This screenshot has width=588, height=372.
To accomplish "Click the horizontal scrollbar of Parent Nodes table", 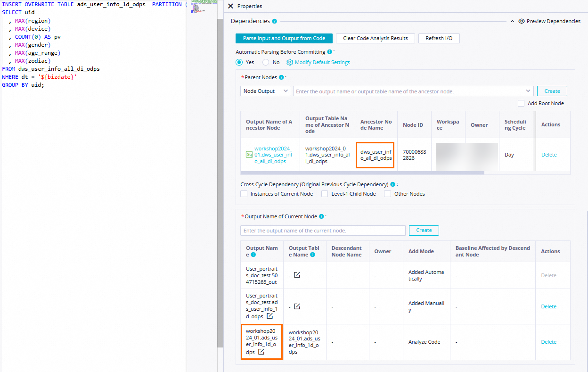I will pyautogui.click(x=362, y=173).
